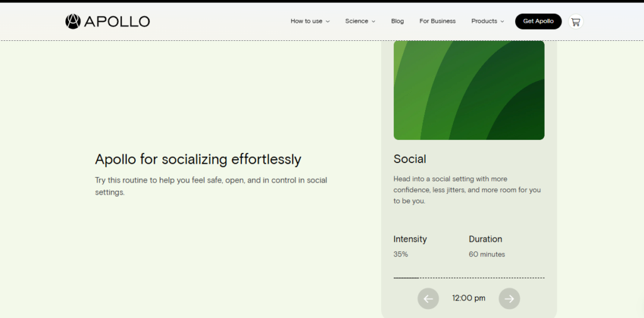Click the Social card title
The height and width of the screenshot is (318, 644).
click(409, 159)
